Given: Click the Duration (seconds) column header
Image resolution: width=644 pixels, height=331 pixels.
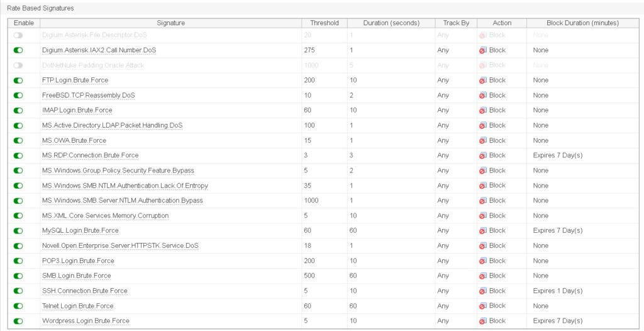Looking at the screenshot, I should (391, 23).
